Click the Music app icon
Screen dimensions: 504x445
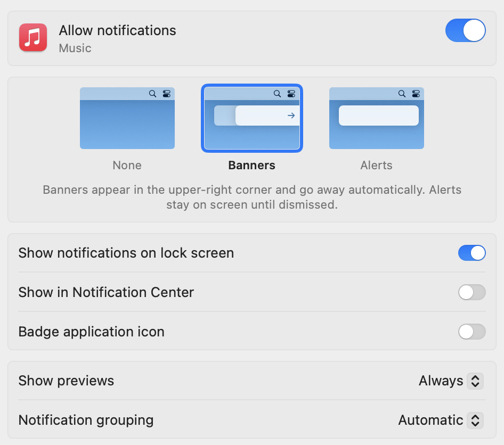tap(33, 37)
